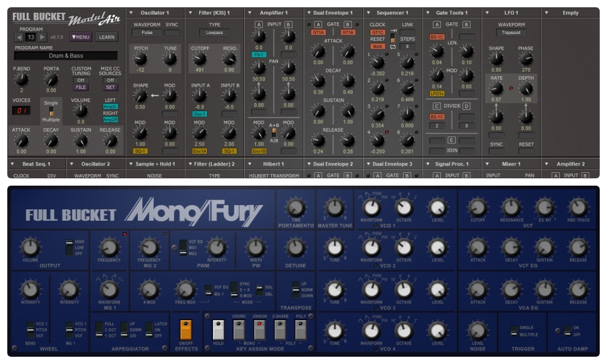Open the Sequencer 1 module dropdown
This screenshot has height=364, width=607.
coord(368,13)
